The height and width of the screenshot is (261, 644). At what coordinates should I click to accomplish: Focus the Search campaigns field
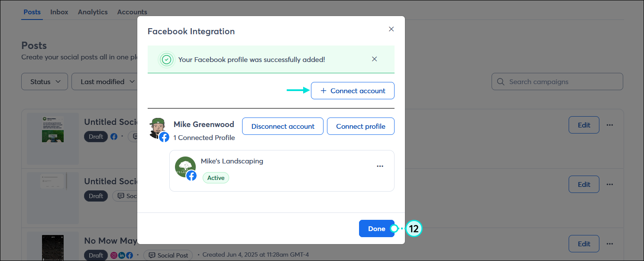click(557, 82)
